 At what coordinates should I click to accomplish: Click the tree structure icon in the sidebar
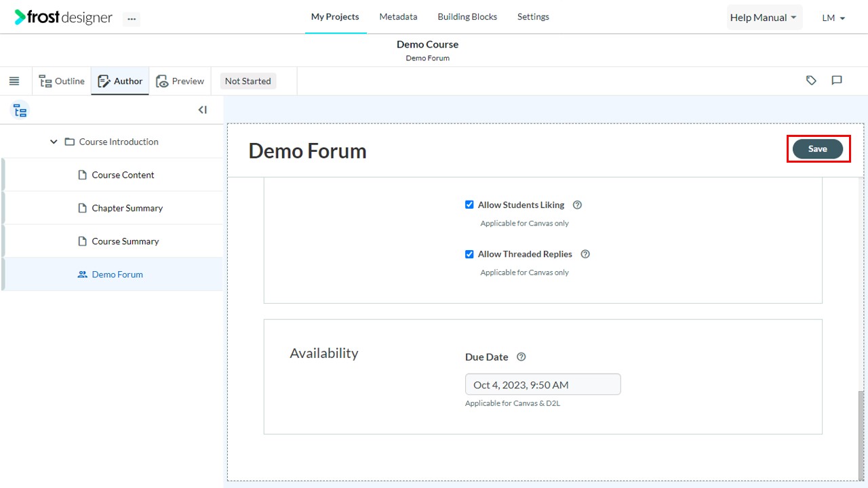tap(20, 110)
